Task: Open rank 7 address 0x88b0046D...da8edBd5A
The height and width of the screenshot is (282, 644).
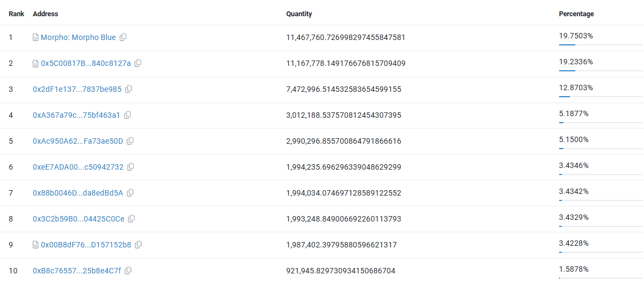Action: click(x=78, y=193)
